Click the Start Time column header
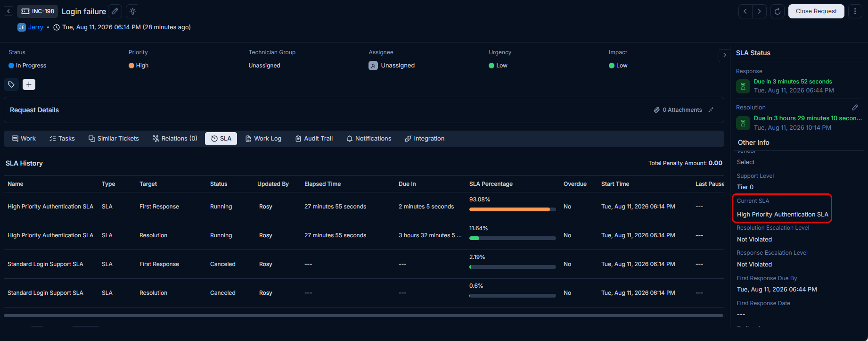This screenshot has height=341, width=868. pyautogui.click(x=615, y=184)
